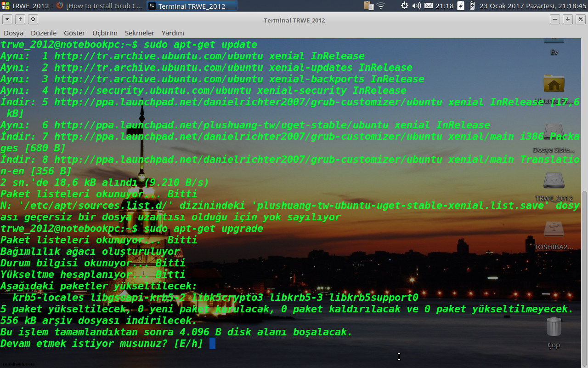Click the '4.096 B disk alanı boşalacak' line
Image resolution: width=588 pixels, height=368 pixels.
(176, 332)
